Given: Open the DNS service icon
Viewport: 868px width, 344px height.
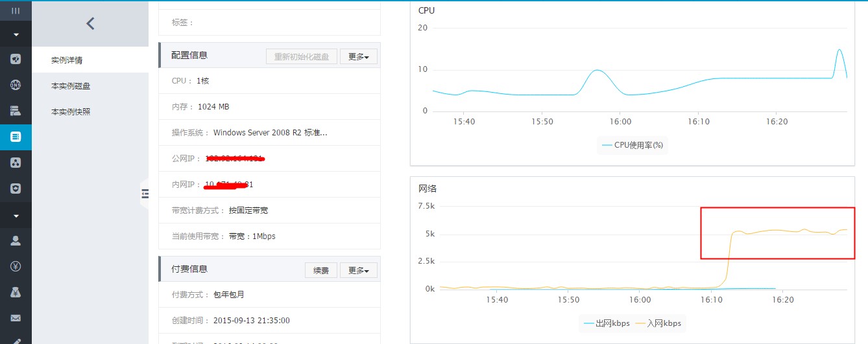Looking at the screenshot, I should 16,85.
